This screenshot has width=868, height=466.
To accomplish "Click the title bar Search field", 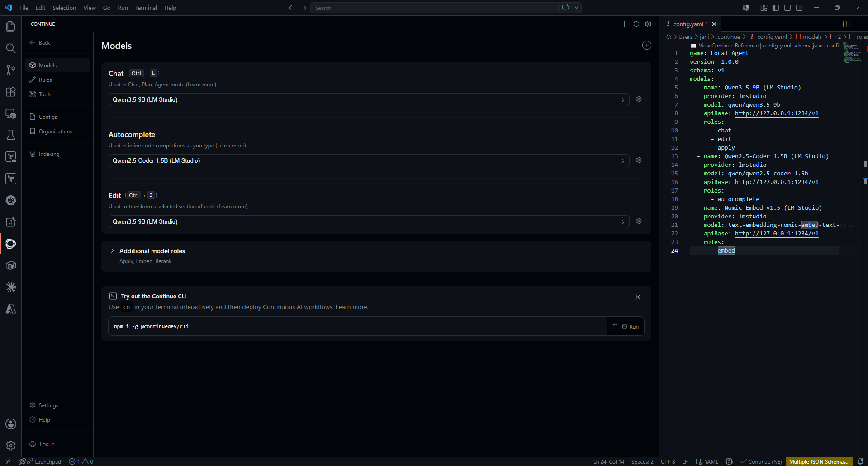I will pyautogui.click(x=434, y=8).
